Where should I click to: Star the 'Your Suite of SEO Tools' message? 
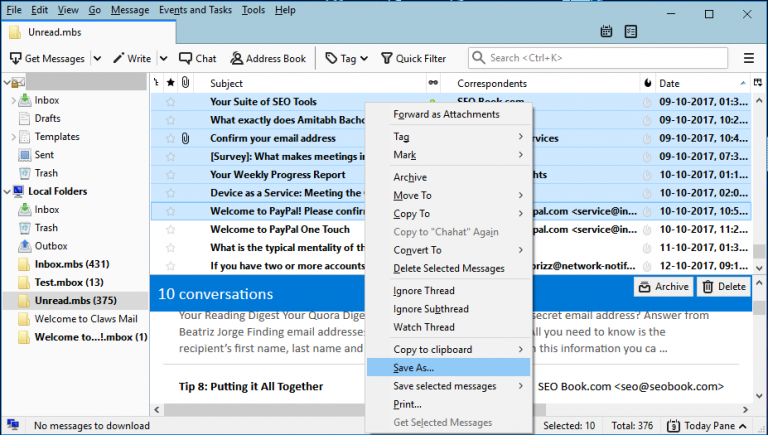[170, 102]
